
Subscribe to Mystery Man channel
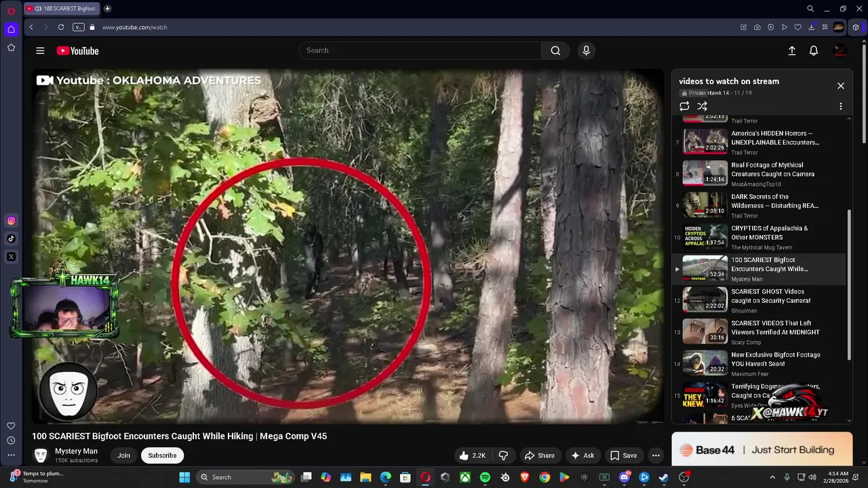(x=162, y=455)
